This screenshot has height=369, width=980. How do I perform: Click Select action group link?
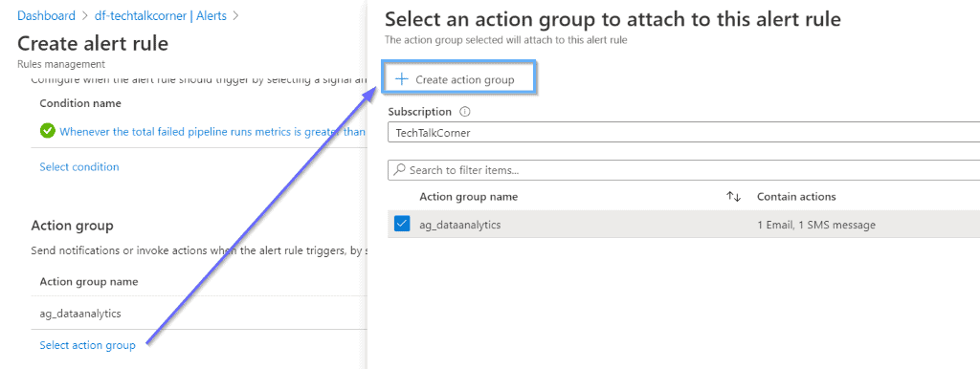(x=87, y=345)
